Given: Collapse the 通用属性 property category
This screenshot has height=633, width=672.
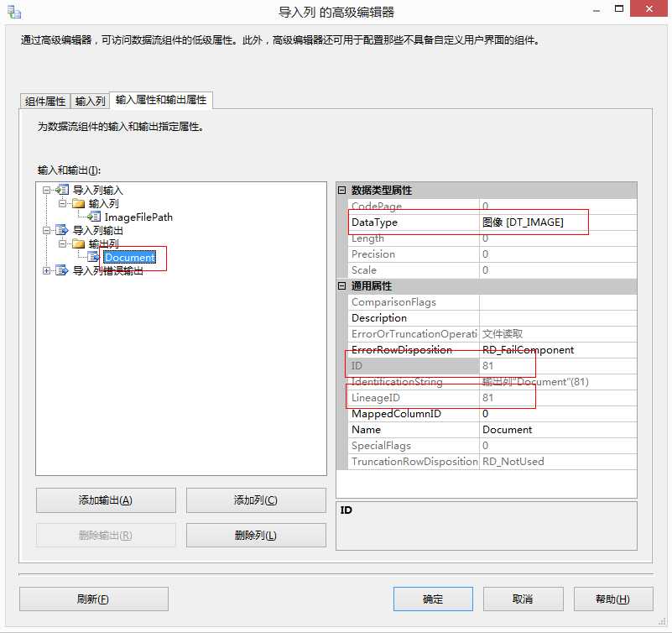Looking at the screenshot, I should (342, 285).
